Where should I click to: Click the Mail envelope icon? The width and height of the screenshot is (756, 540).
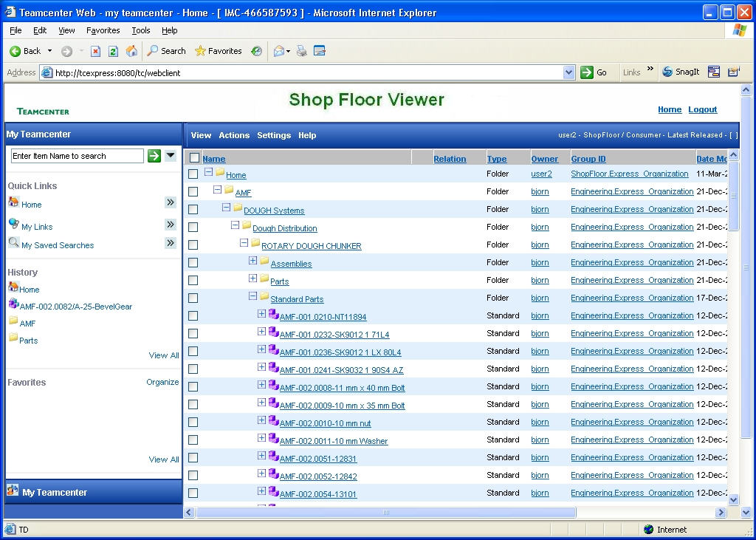click(278, 51)
